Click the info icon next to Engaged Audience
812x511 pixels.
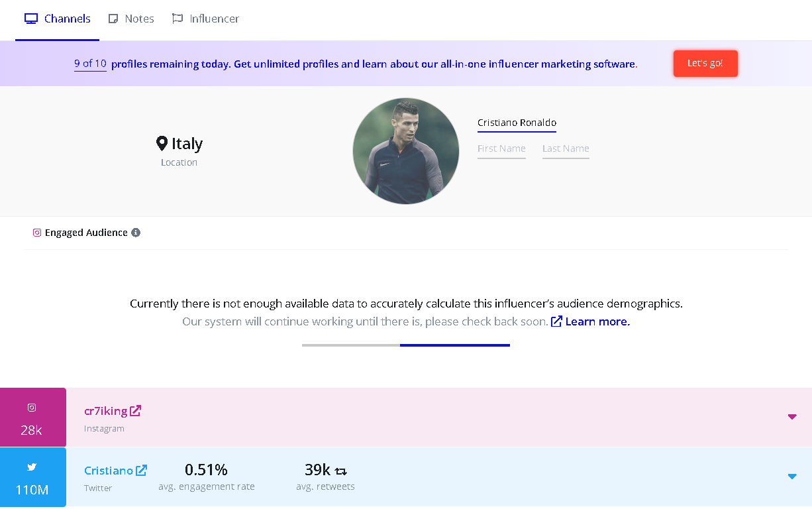pos(136,233)
